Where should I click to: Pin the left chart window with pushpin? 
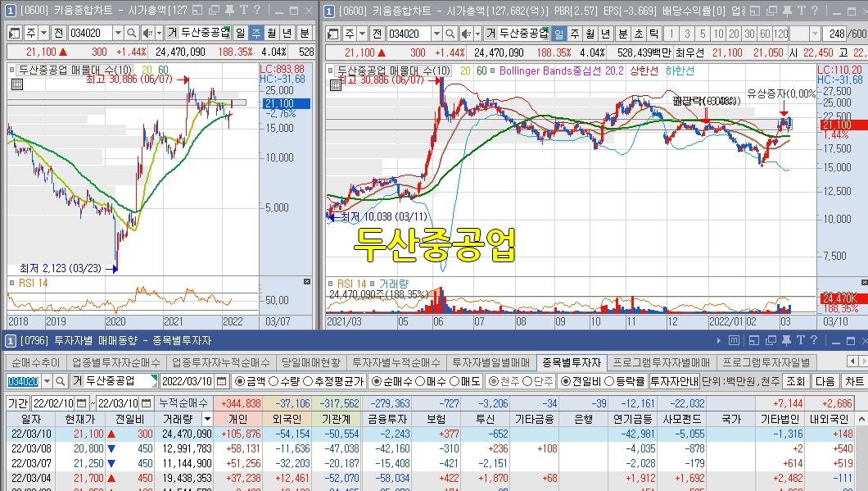(228, 10)
